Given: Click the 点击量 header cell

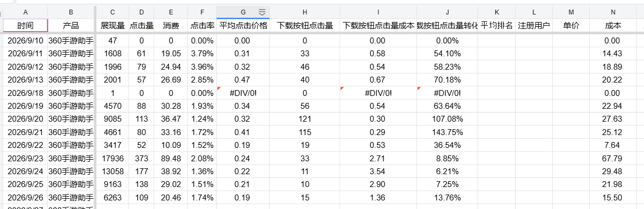Looking at the screenshot, I should 141,25.
